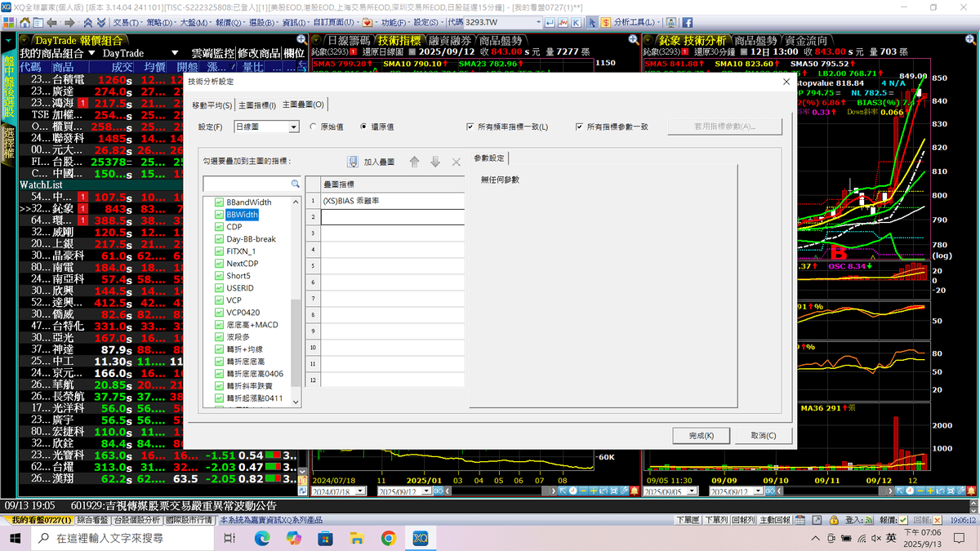Open the 日線圖 frequency dropdown

(x=294, y=127)
